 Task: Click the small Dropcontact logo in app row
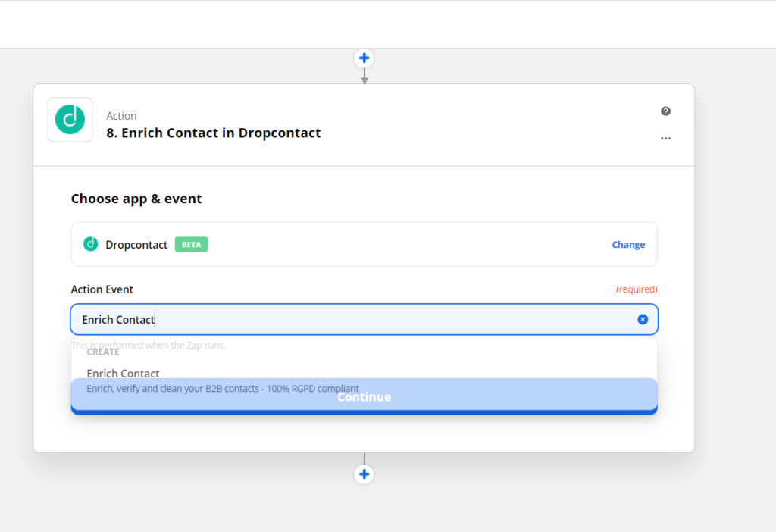91,244
